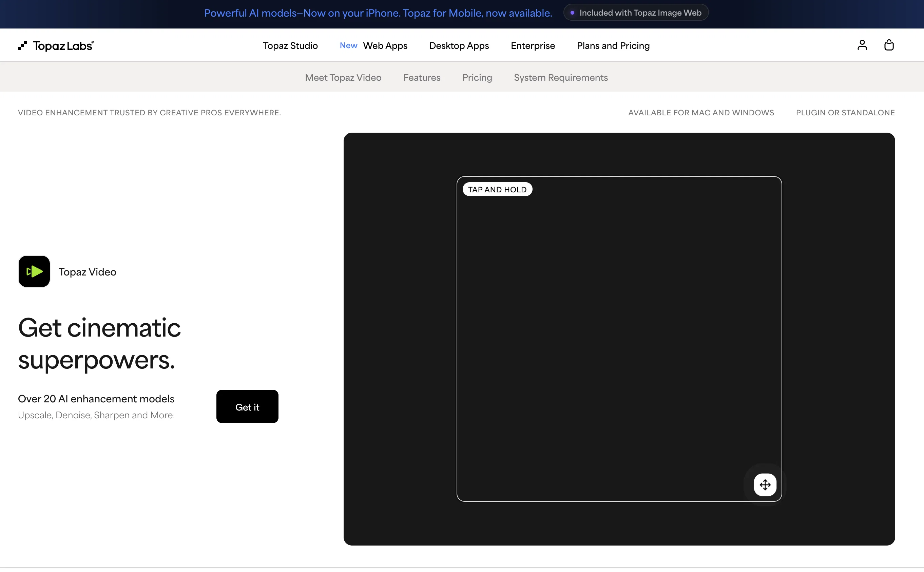This screenshot has height=572, width=924.
Task: Jump to Features section
Action: [422, 78]
